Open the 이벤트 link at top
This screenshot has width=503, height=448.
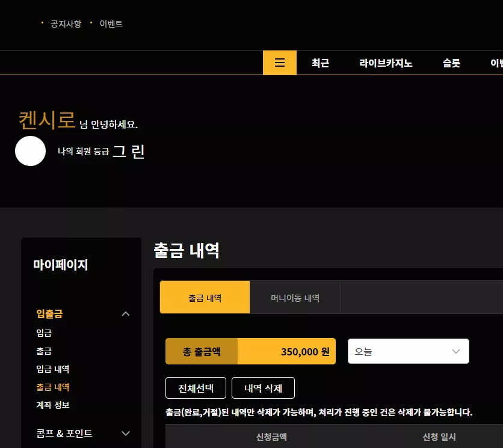111,23
